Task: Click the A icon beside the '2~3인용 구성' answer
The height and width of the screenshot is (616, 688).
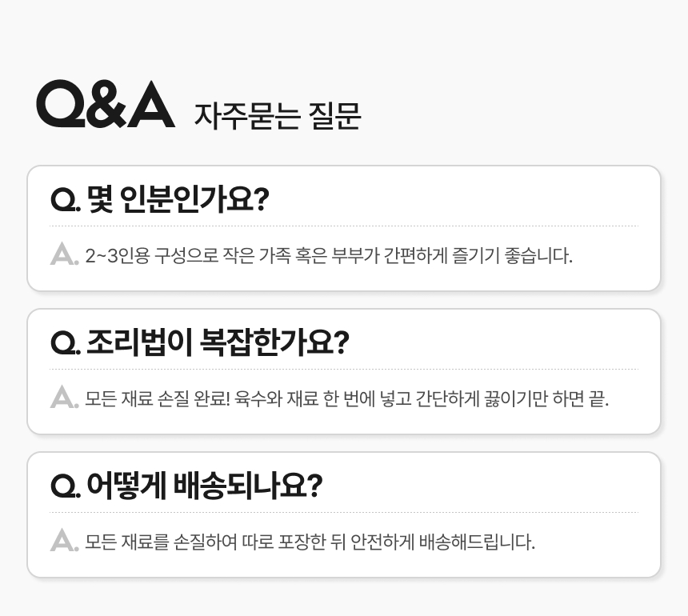Action: click(63, 255)
